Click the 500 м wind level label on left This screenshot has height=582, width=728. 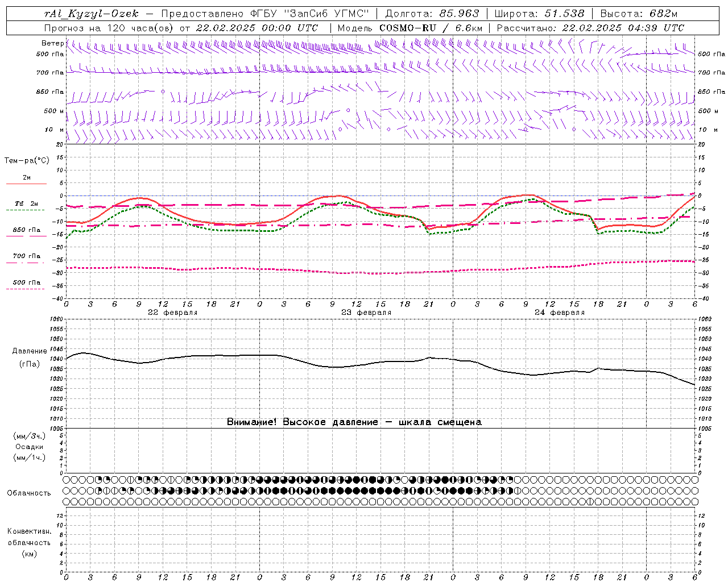(54, 111)
